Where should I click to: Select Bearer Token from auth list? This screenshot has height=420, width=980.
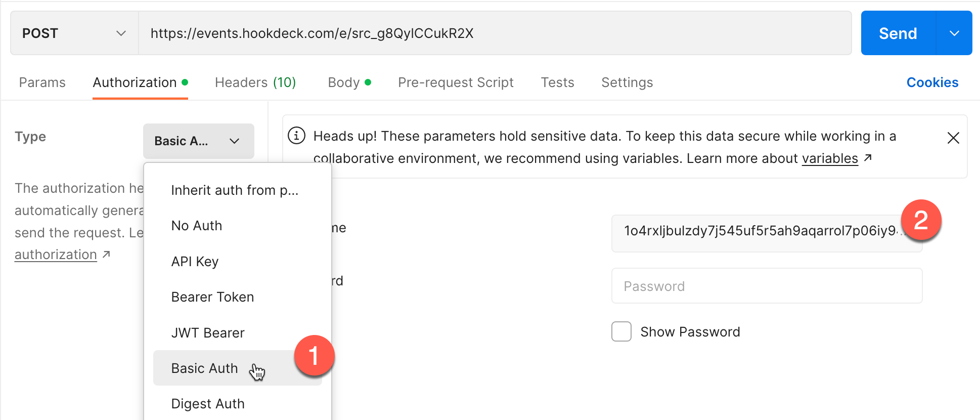point(212,297)
